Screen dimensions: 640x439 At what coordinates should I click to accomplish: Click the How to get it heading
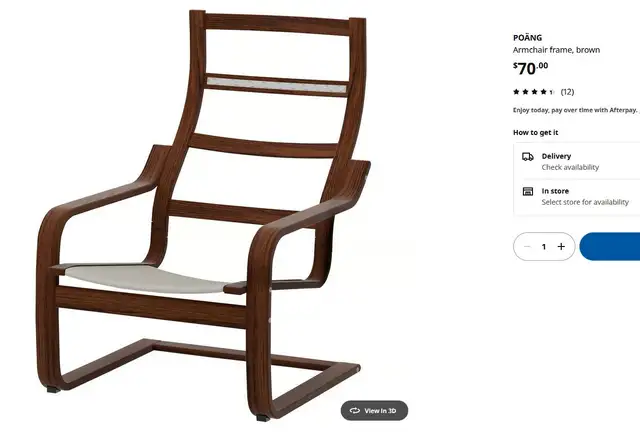tap(536, 133)
